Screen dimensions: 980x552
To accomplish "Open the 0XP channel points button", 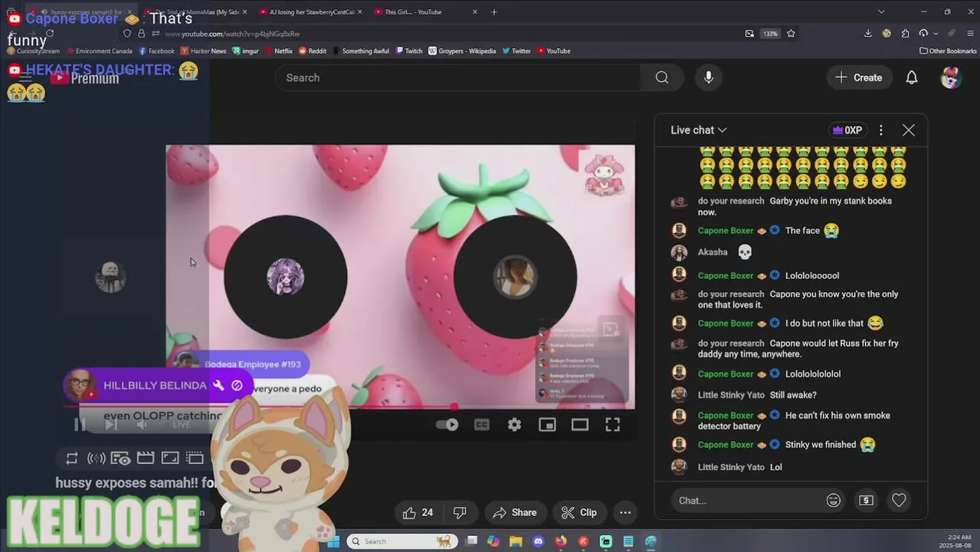I will (x=847, y=130).
